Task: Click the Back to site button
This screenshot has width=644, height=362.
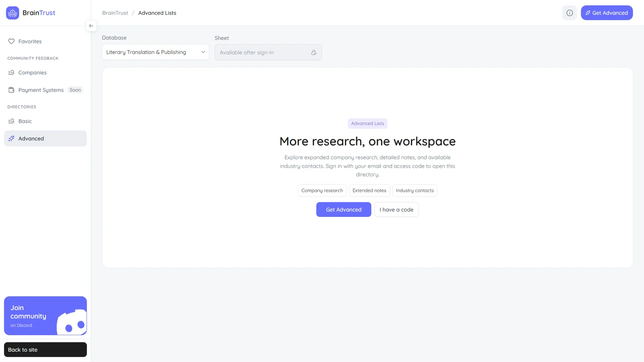Action: coord(45,349)
